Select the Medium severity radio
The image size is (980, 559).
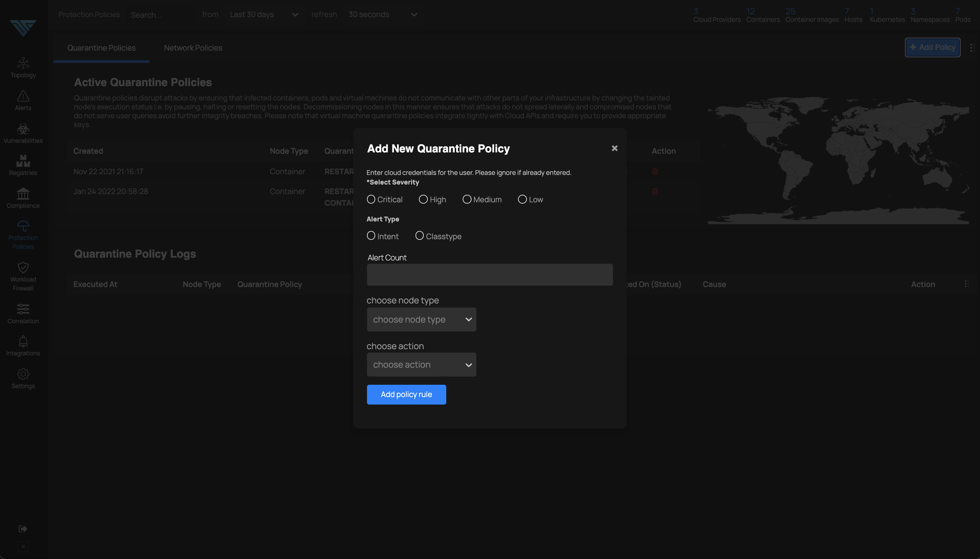click(467, 199)
